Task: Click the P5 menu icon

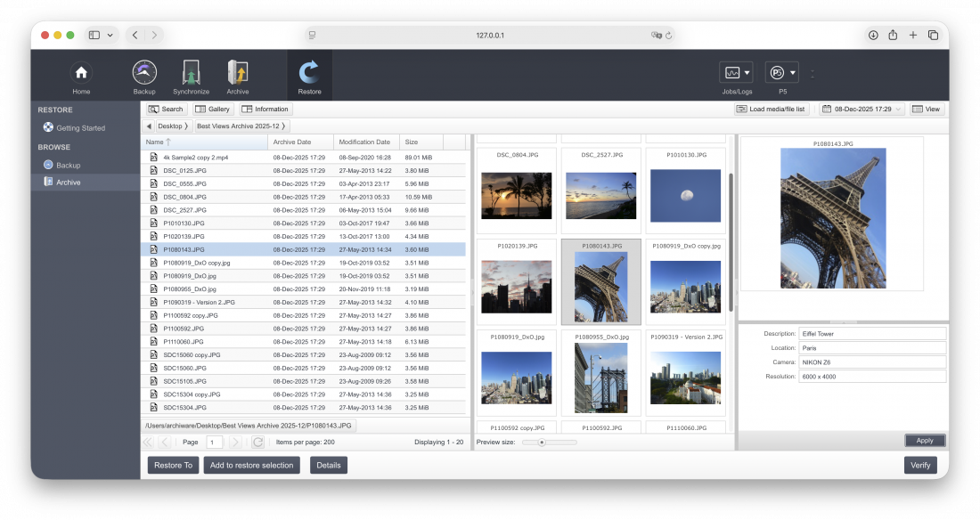Action: click(777, 73)
